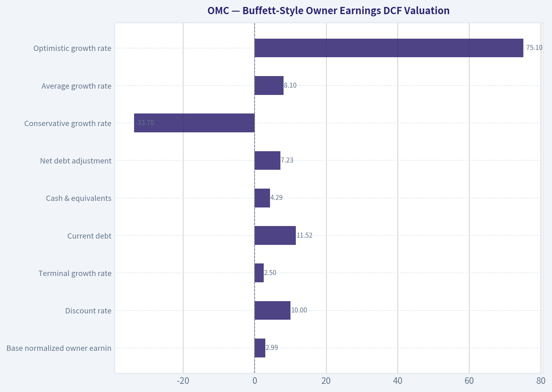Select the 'Discount rate' axis label
Viewport: 552px width, 392px height.
tap(88, 311)
